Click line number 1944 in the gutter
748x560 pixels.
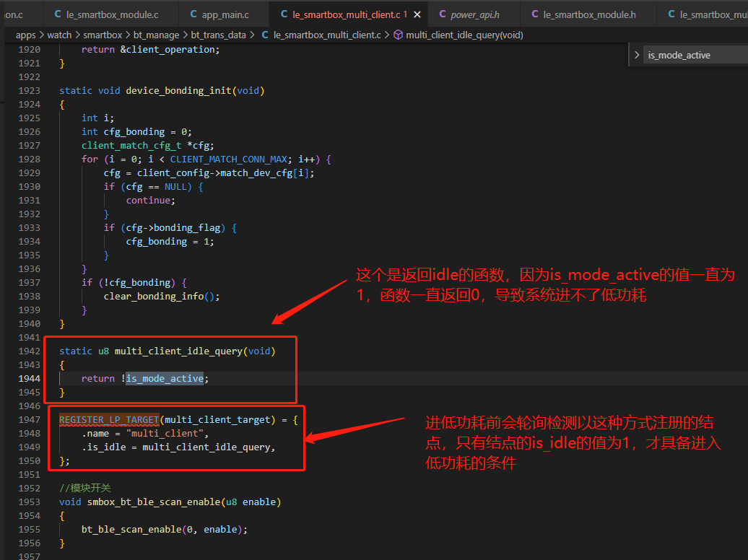pyautogui.click(x=30, y=378)
